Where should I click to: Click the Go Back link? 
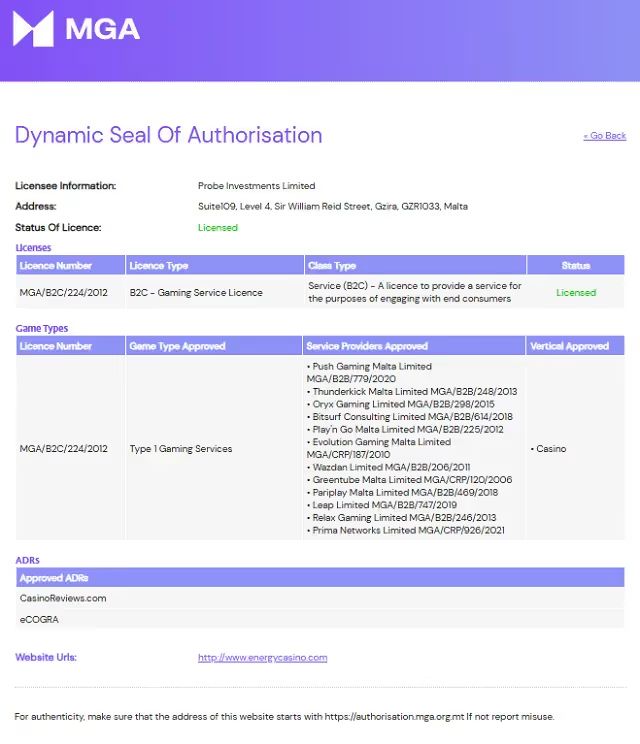point(604,136)
